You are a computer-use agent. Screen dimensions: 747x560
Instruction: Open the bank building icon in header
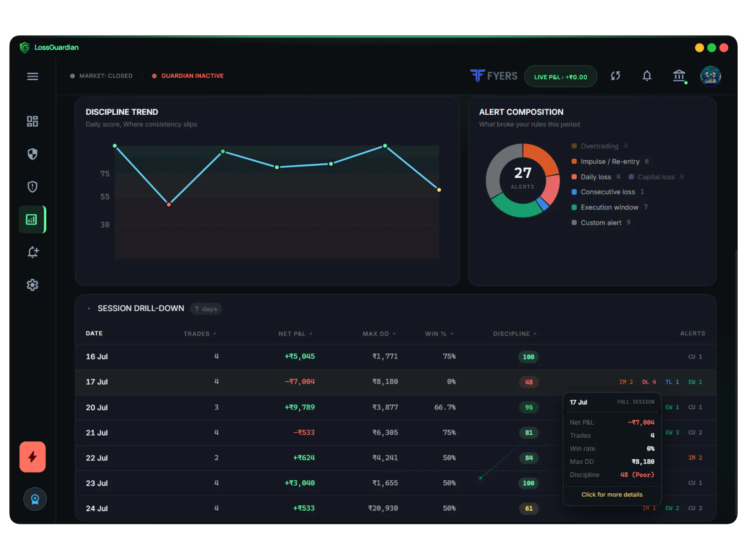pos(679,76)
